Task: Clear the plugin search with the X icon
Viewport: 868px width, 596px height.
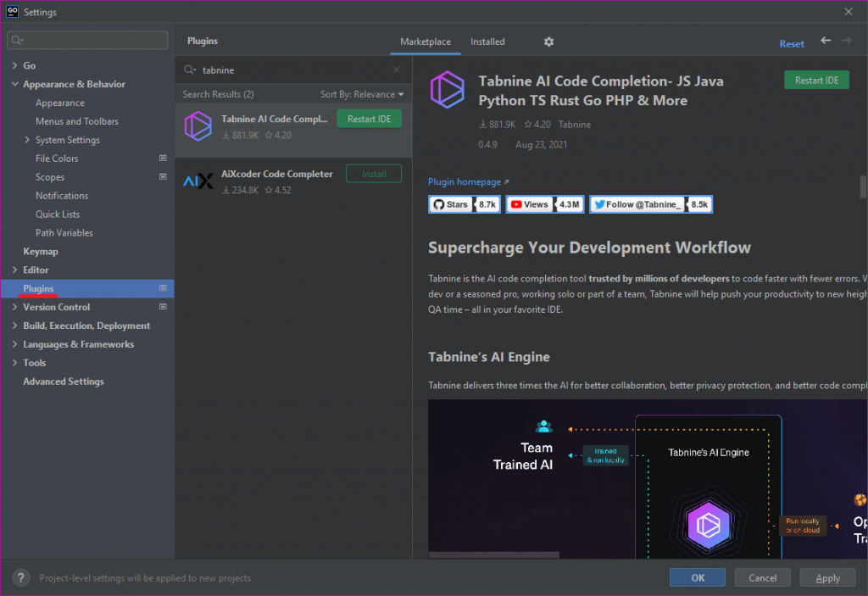Action: [396, 70]
